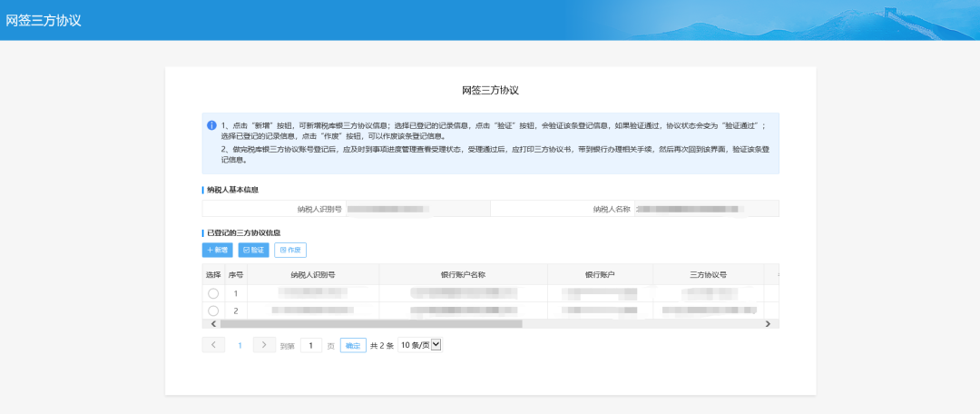This screenshot has width=980, height=414.
Task: Click the 纳税人识别号 column header
Action: (313, 274)
